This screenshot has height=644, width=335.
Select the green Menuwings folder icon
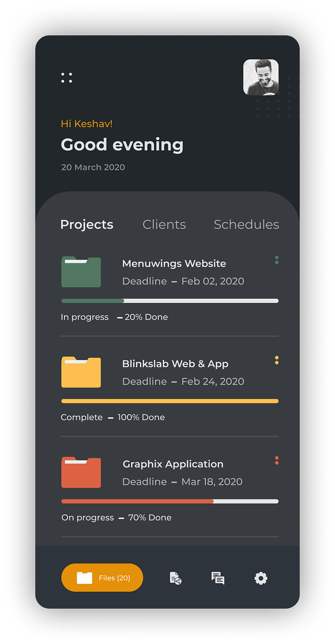(81, 272)
